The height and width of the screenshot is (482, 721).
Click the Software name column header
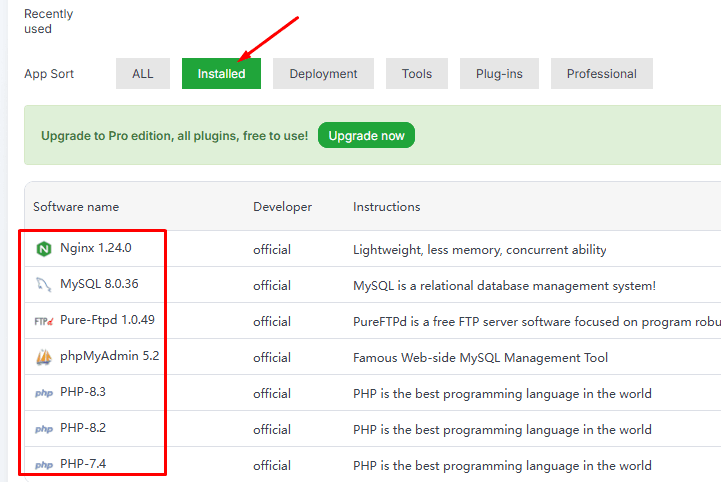(76, 207)
